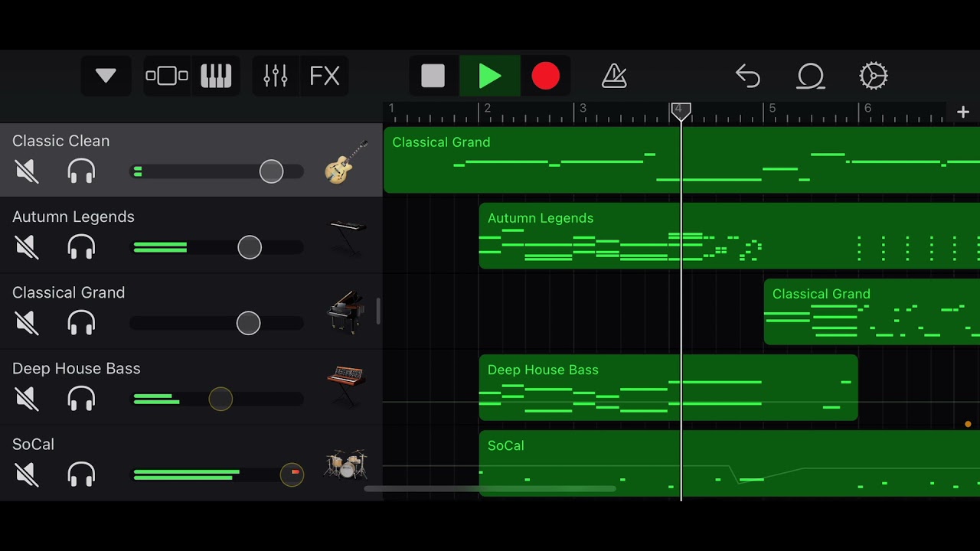Add song section with plus button

pos(962,112)
